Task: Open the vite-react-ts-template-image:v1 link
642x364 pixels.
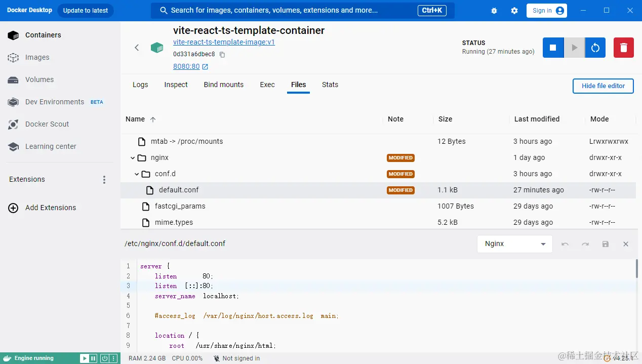Action: (224, 43)
